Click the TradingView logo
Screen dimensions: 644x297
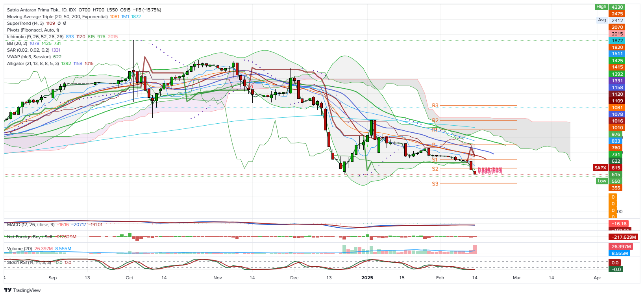[22, 290]
